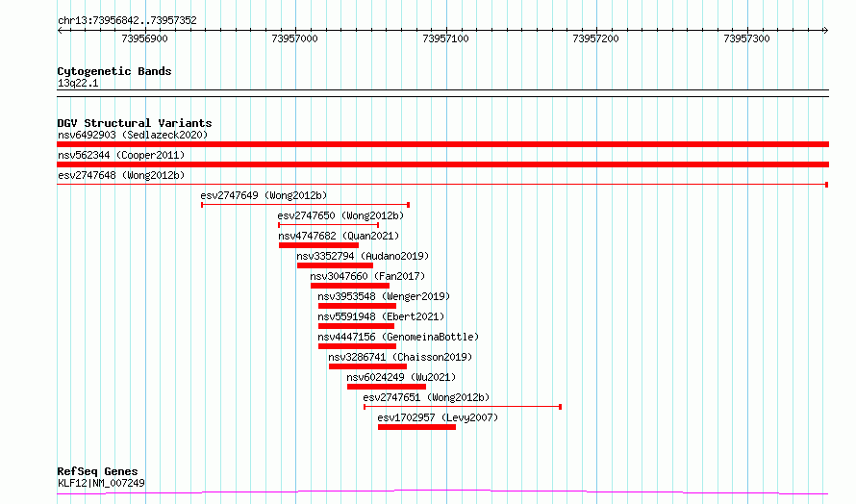856x504 pixels.
Task: Select the magenta KLF12 gene line
Action: tap(442, 492)
